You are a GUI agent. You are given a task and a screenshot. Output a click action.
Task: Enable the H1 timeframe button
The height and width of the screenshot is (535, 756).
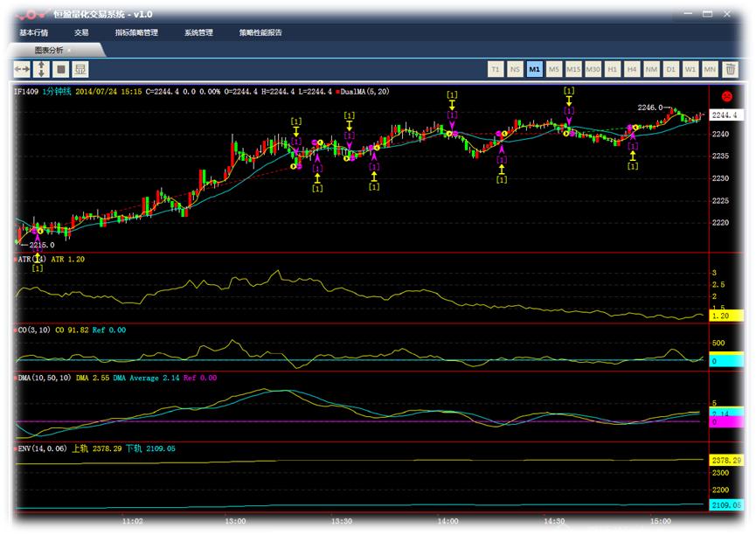click(x=612, y=69)
